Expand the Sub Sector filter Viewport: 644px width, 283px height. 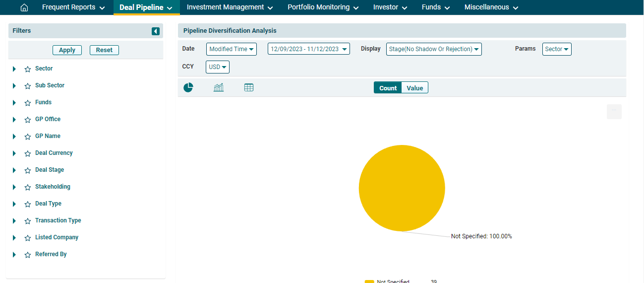pyautogui.click(x=14, y=86)
